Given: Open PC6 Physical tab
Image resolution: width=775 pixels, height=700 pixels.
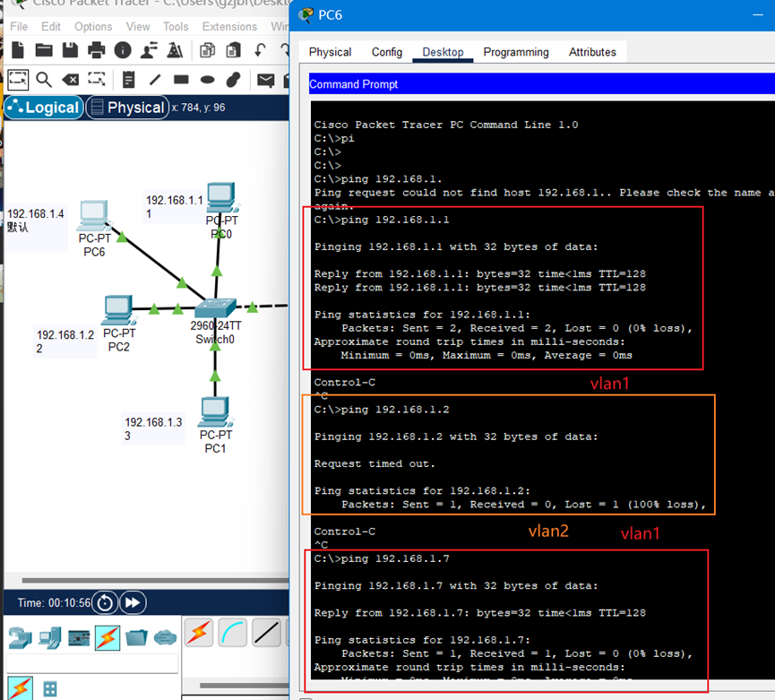Looking at the screenshot, I should click(331, 52).
